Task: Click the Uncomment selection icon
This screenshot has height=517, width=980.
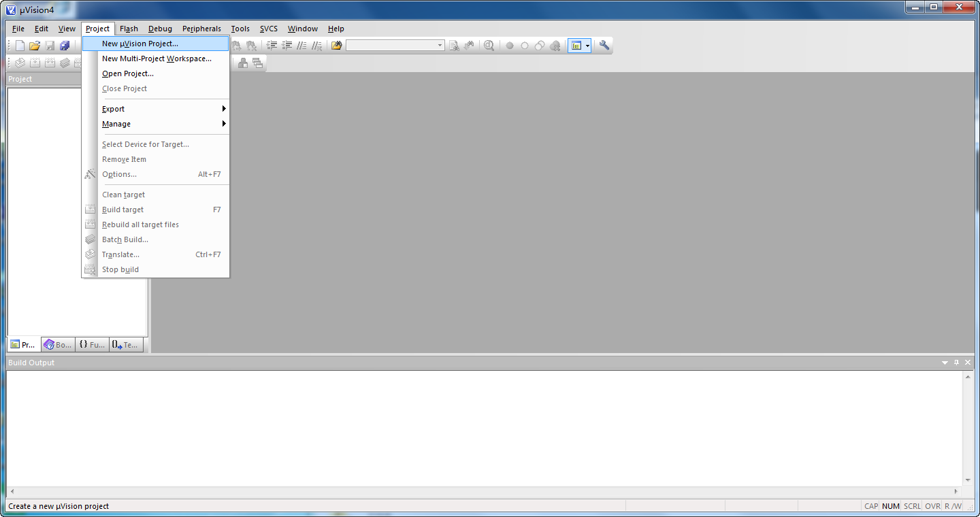Action: (x=317, y=46)
